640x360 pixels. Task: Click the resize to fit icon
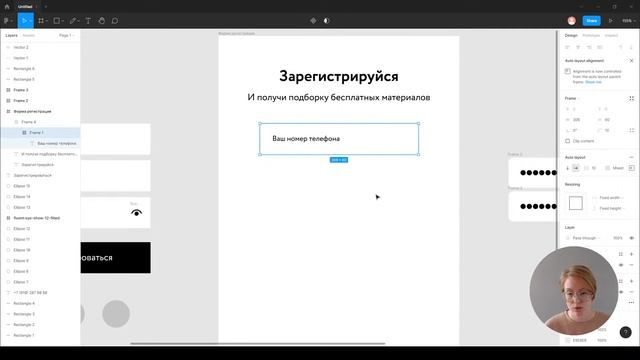click(x=631, y=98)
